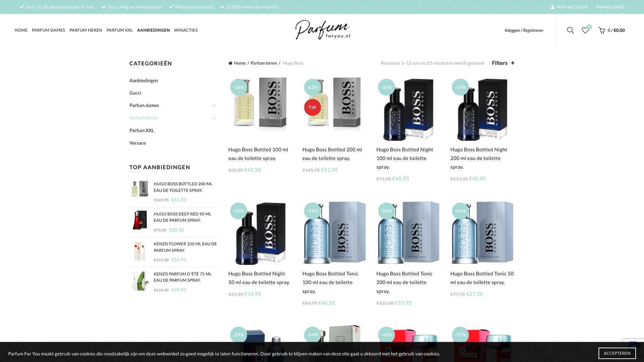
Task: Click the -59% discount badge on Bottled Night 200ml
Action: pos(460,87)
